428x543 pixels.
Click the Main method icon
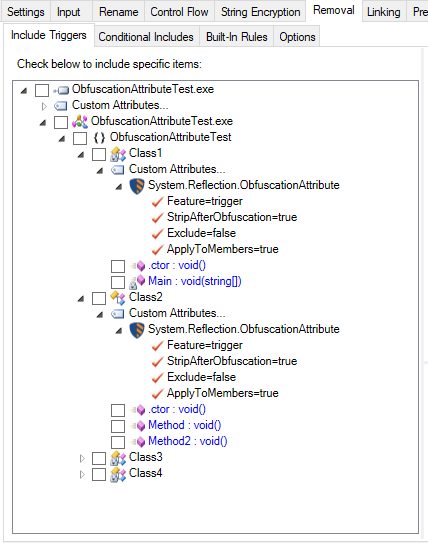tap(137, 282)
